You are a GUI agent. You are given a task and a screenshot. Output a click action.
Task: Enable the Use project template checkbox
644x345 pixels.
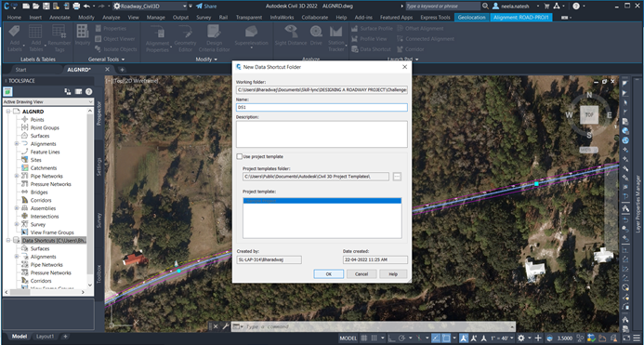[x=240, y=156]
